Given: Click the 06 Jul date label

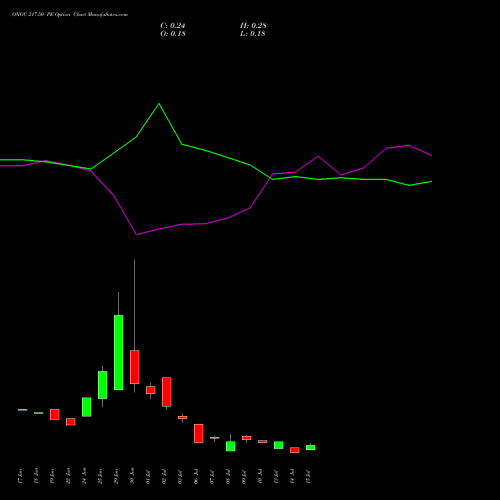Looking at the screenshot, I should [x=196, y=476].
